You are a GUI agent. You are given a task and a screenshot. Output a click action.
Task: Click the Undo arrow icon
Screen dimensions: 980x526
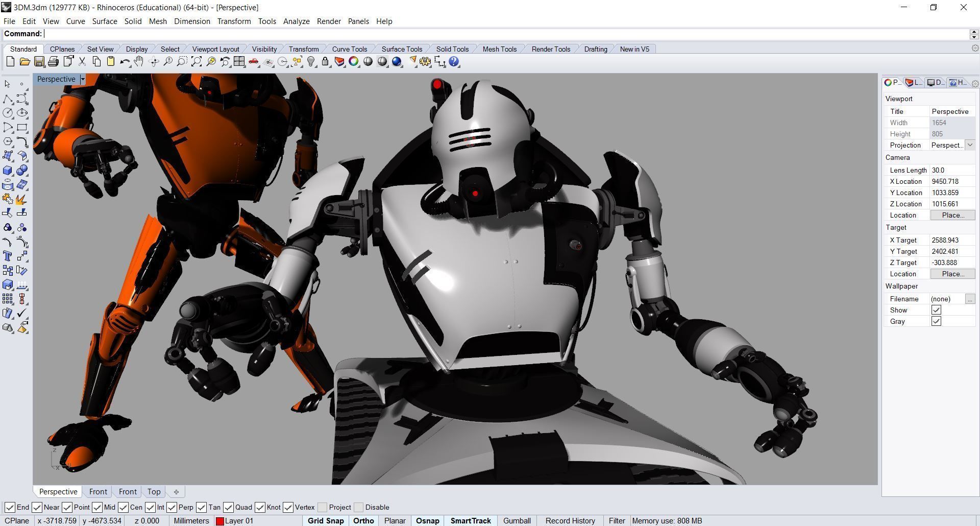(x=125, y=62)
